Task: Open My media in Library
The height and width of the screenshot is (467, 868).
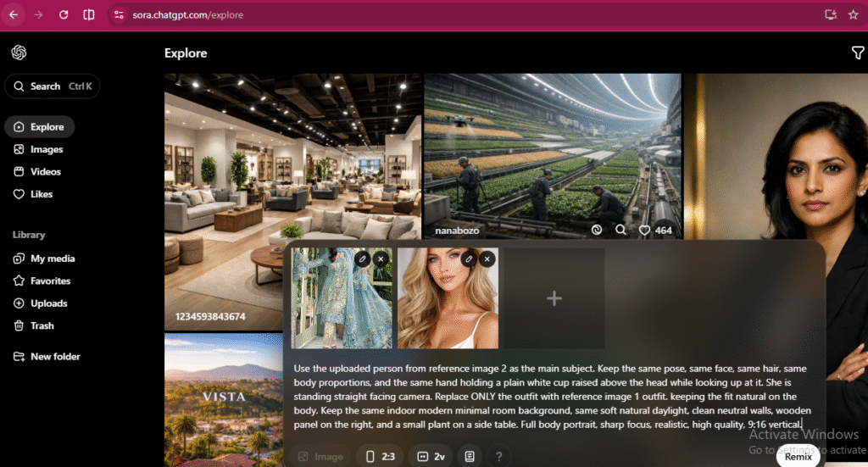Action: pyautogui.click(x=52, y=259)
